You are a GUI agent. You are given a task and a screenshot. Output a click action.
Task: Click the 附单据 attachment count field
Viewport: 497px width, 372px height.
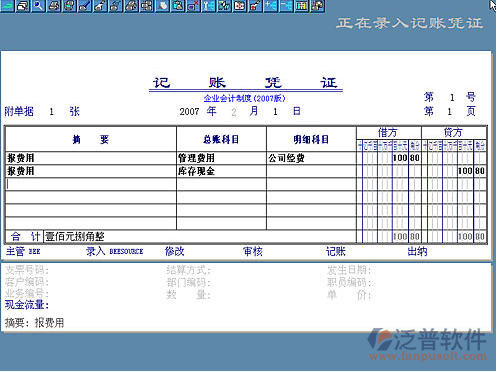click(x=51, y=112)
